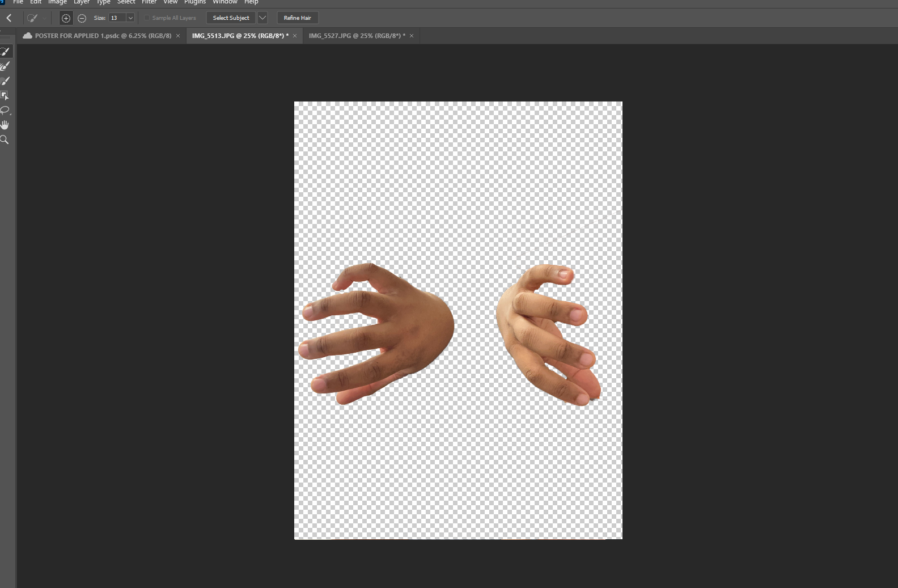The width and height of the screenshot is (898, 588).
Task: Open the Filter menu
Action: pos(149,2)
